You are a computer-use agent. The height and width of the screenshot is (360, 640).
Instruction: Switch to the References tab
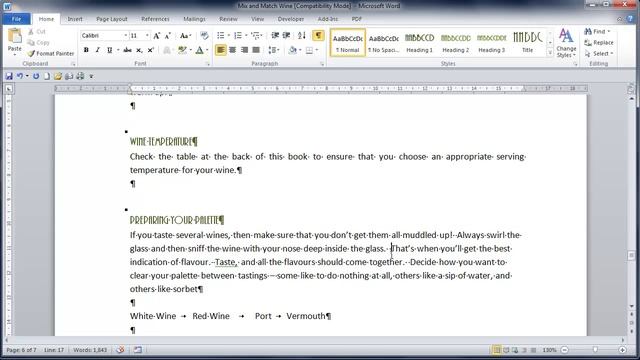tap(155, 19)
